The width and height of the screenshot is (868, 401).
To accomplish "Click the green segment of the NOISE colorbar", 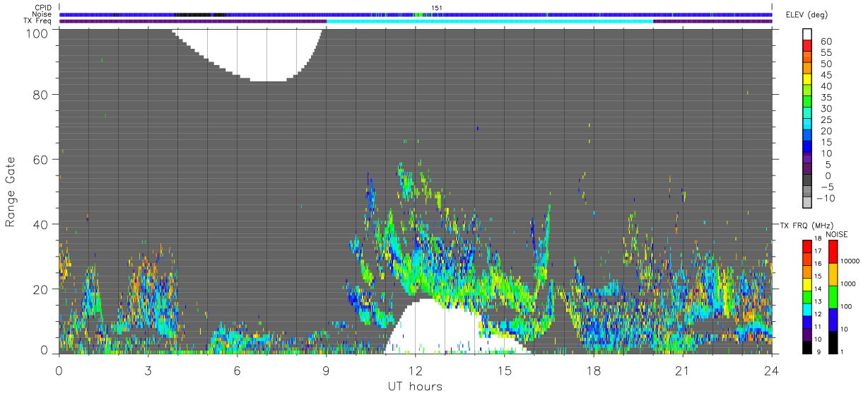I will point(833,296).
